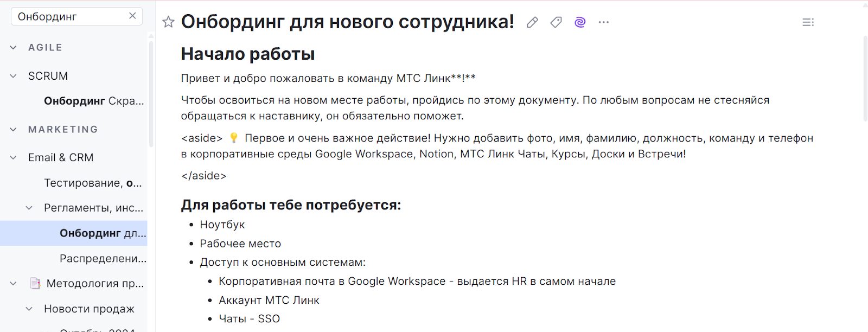Collapse the Регламенты, инс... folder
Viewport: 868px width, 332px height.
pyautogui.click(x=29, y=208)
